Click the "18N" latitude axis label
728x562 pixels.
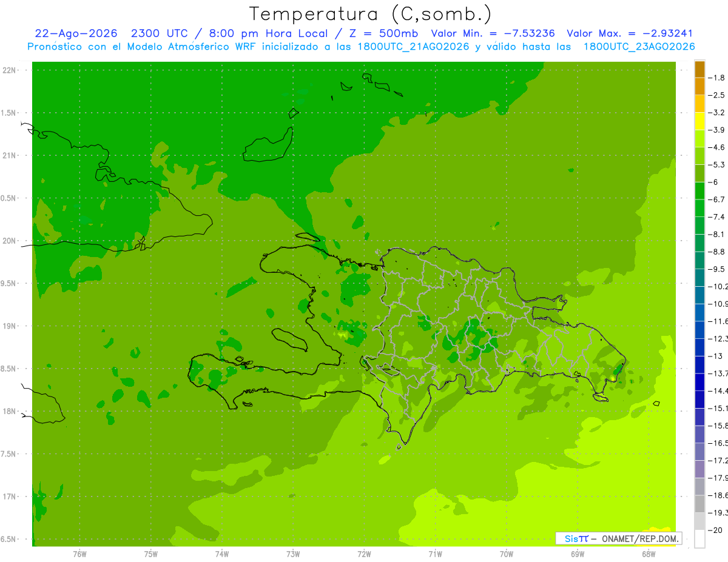click(x=9, y=412)
